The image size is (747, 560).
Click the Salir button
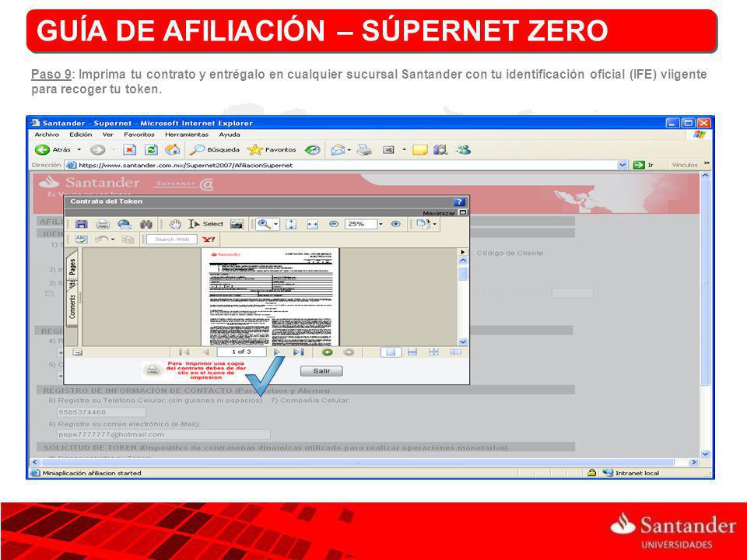[x=321, y=371]
